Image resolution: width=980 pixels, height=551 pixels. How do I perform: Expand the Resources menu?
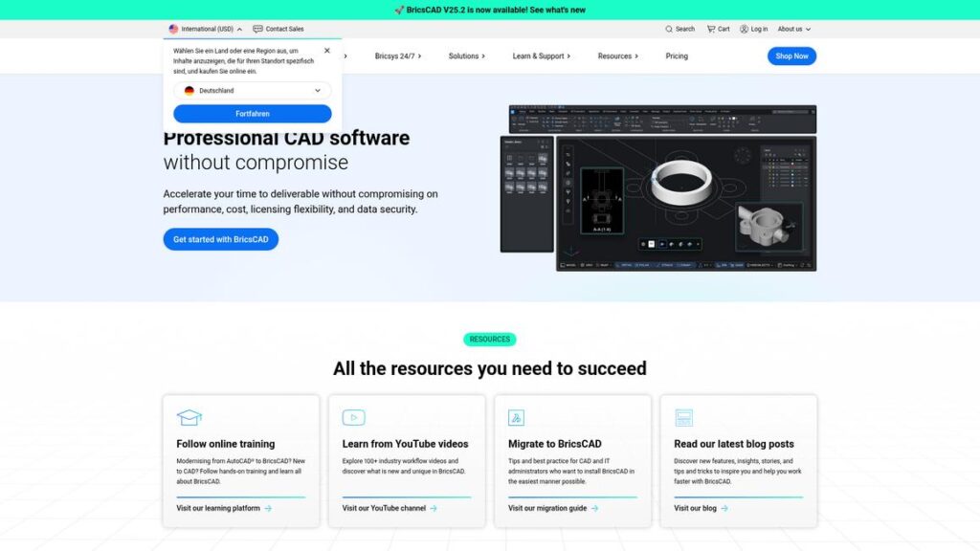[x=618, y=56]
